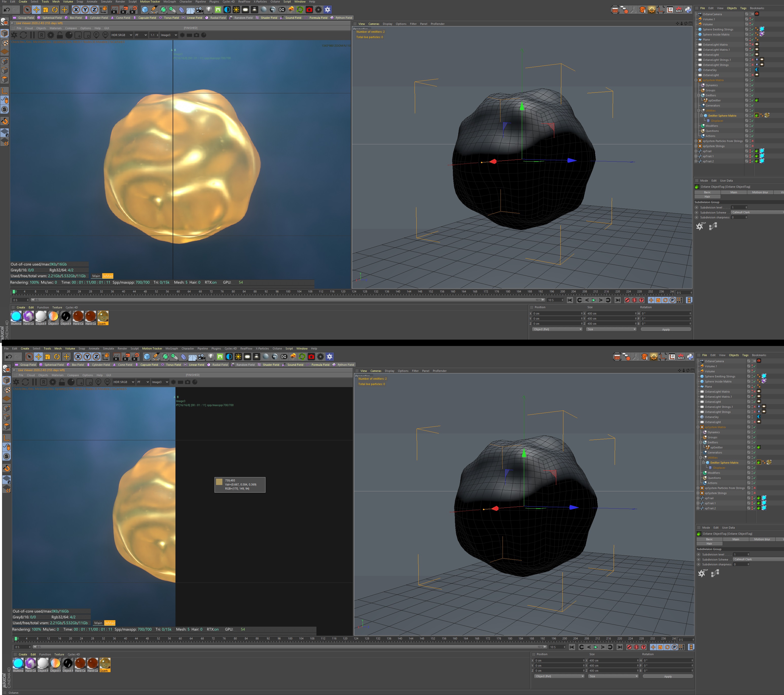Image resolution: width=784 pixels, height=695 pixels.
Task: Click the light bulb icon in upper toolbar
Action: (209, 10)
